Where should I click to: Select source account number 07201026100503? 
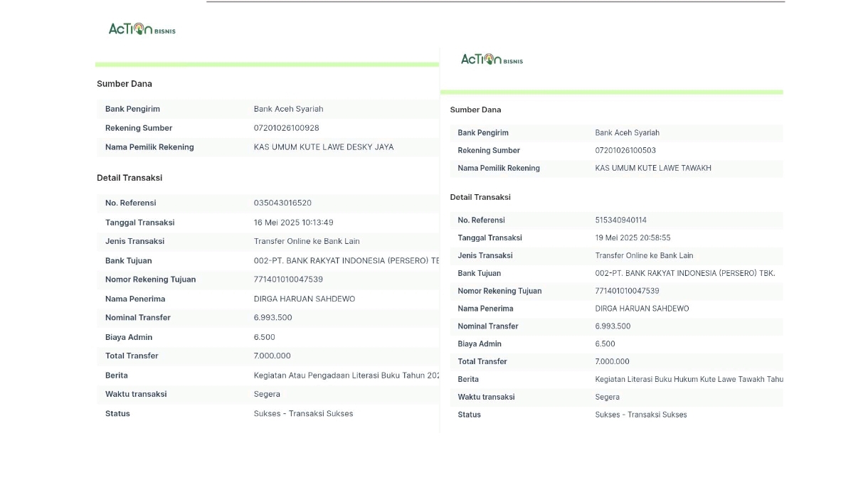tap(625, 151)
